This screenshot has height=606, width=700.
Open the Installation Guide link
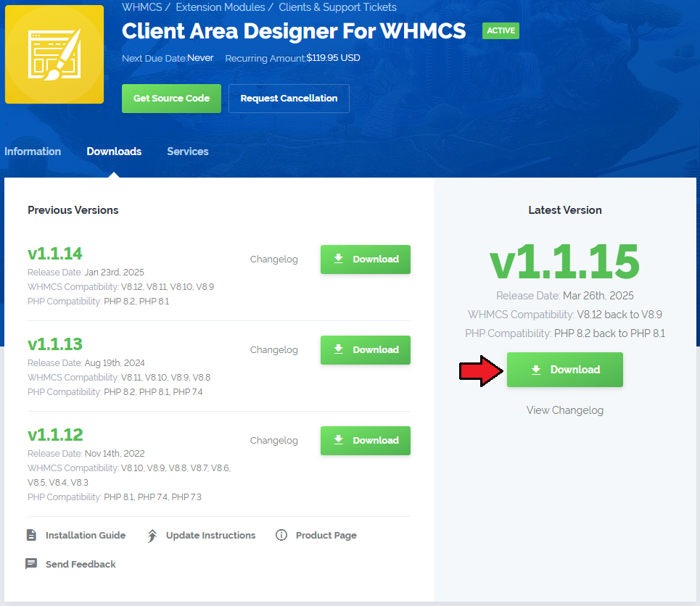86,535
